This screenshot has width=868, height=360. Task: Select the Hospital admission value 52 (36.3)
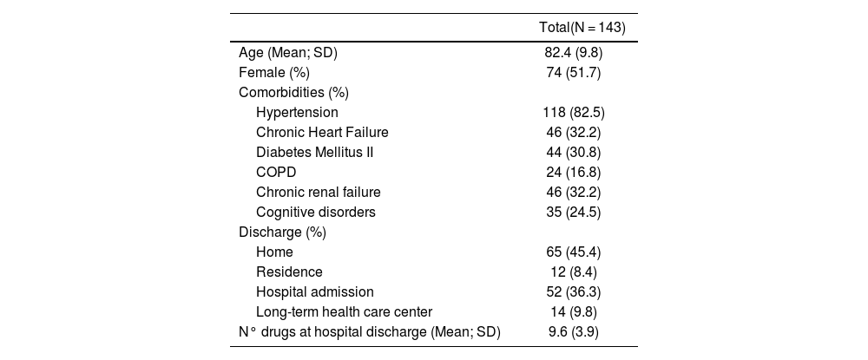click(x=574, y=291)
